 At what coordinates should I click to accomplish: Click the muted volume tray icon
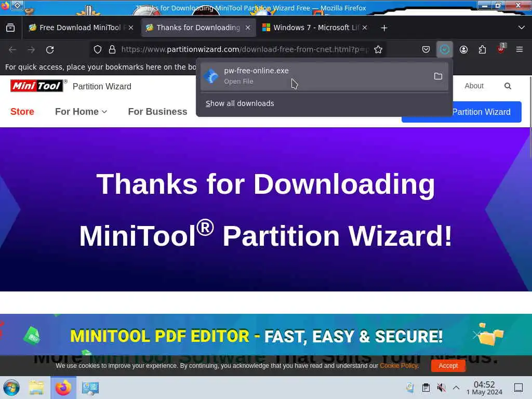click(x=441, y=388)
